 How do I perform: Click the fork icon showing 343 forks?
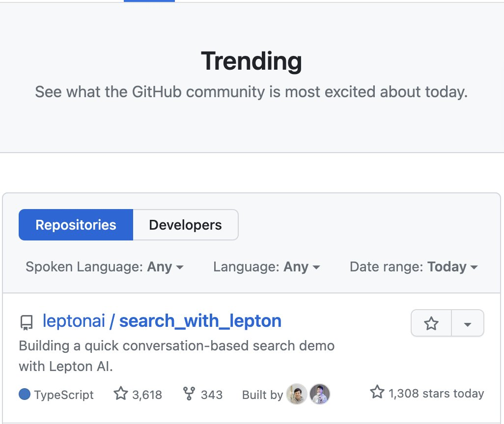click(190, 394)
